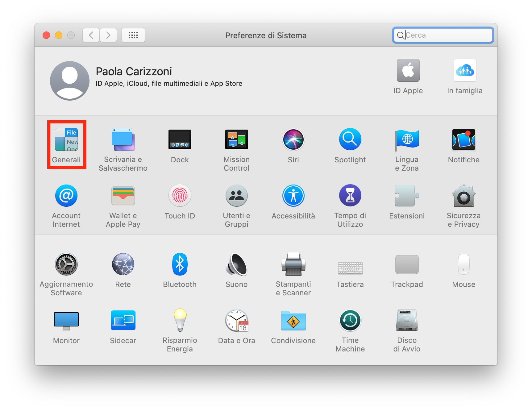Click the user profile avatar picture

70,81
